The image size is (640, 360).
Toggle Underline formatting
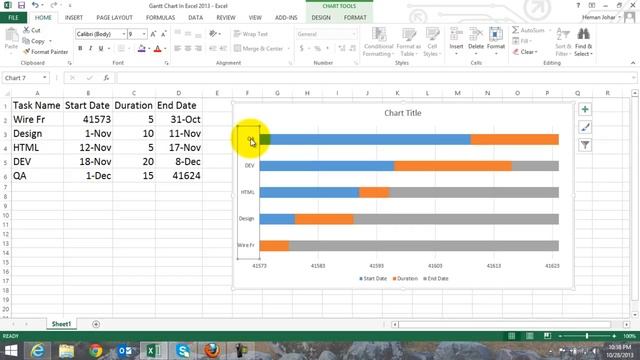click(101, 49)
